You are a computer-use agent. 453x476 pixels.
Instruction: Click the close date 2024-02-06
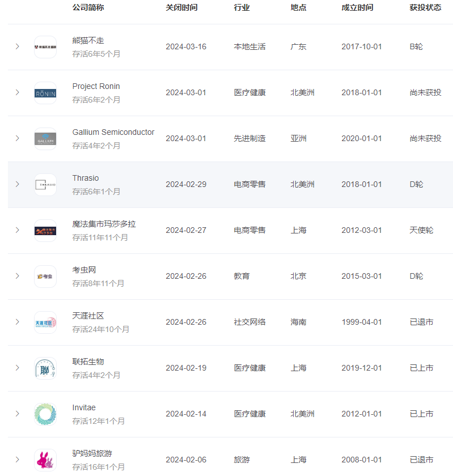tap(186, 460)
